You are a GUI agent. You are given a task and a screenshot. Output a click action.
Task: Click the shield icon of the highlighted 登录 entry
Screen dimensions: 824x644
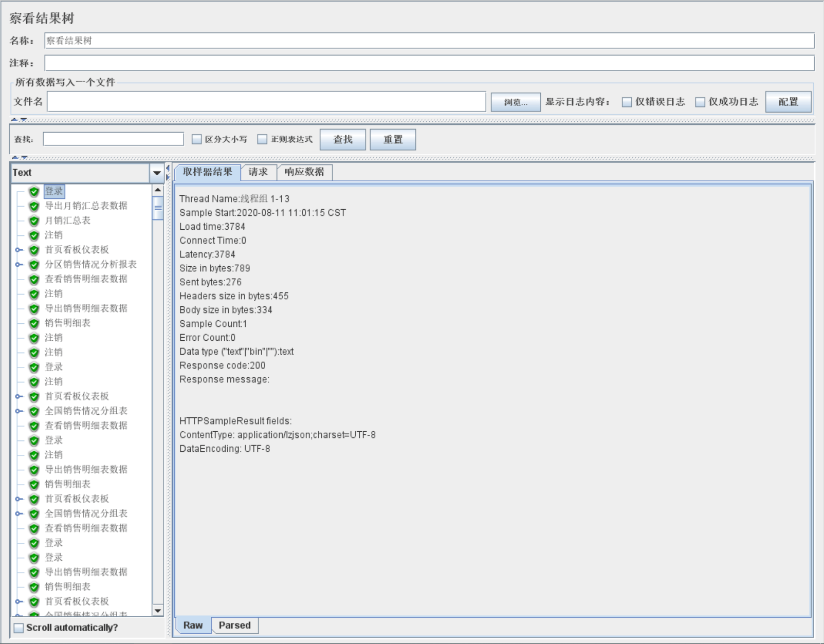pyautogui.click(x=34, y=192)
